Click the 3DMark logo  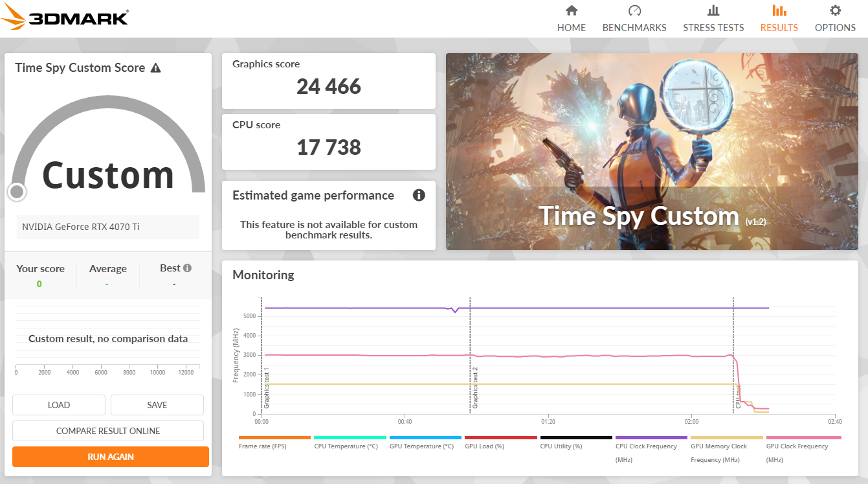pyautogui.click(x=65, y=17)
